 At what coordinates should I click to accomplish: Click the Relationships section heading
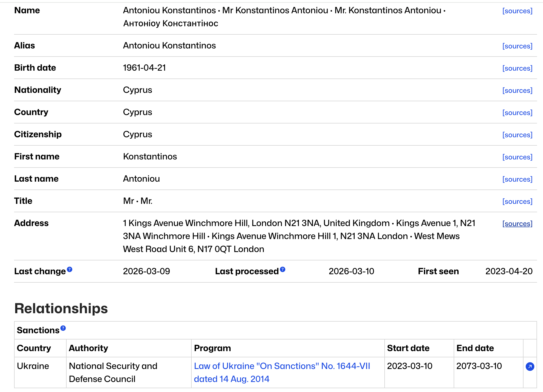coord(61,308)
